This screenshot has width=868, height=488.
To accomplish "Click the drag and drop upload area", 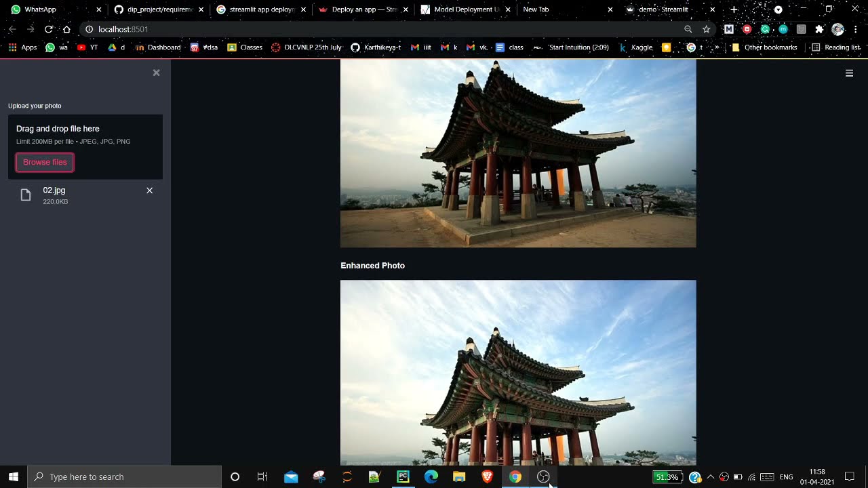I will pyautogui.click(x=85, y=146).
